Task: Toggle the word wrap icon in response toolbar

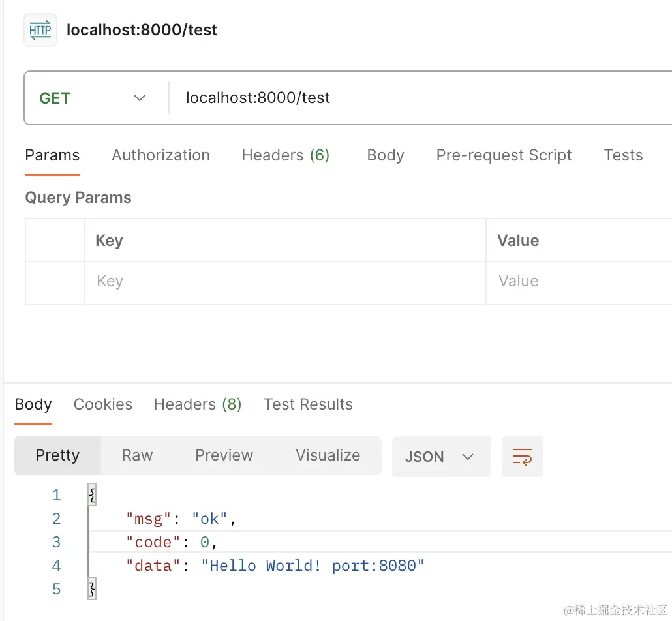Action: point(522,457)
